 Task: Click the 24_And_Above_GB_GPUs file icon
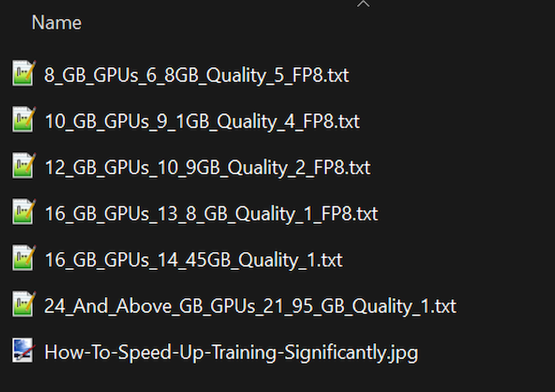click(x=24, y=305)
